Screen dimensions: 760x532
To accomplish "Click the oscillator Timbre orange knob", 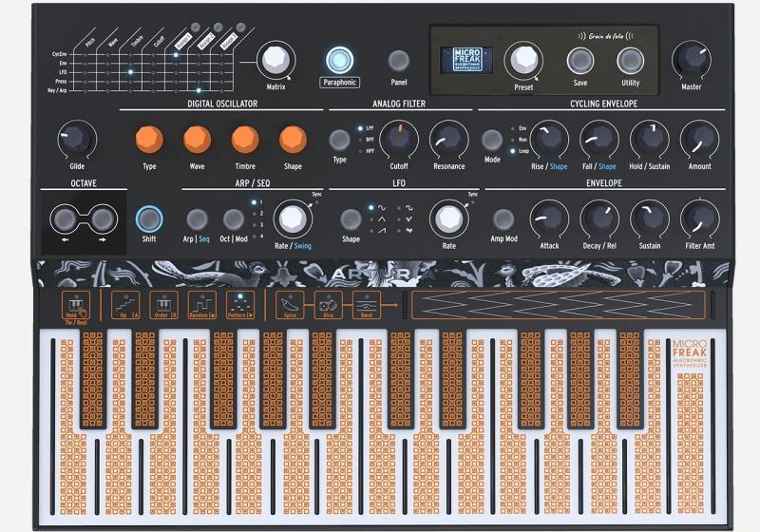I will point(245,139).
